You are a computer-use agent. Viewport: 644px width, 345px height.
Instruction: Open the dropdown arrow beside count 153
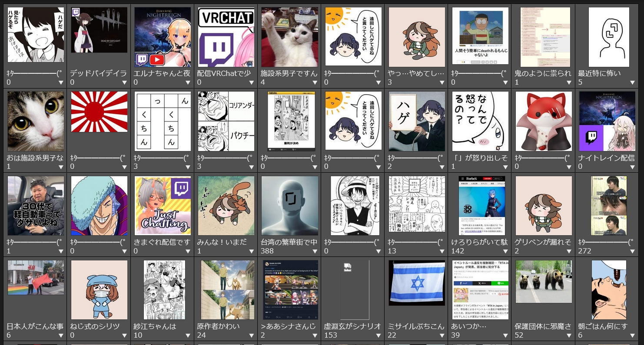(x=378, y=335)
